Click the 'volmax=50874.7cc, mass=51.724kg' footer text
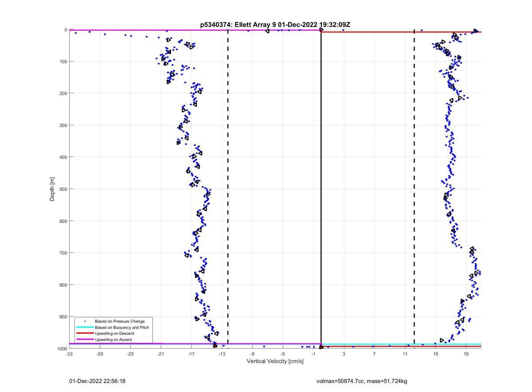 coord(362,381)
